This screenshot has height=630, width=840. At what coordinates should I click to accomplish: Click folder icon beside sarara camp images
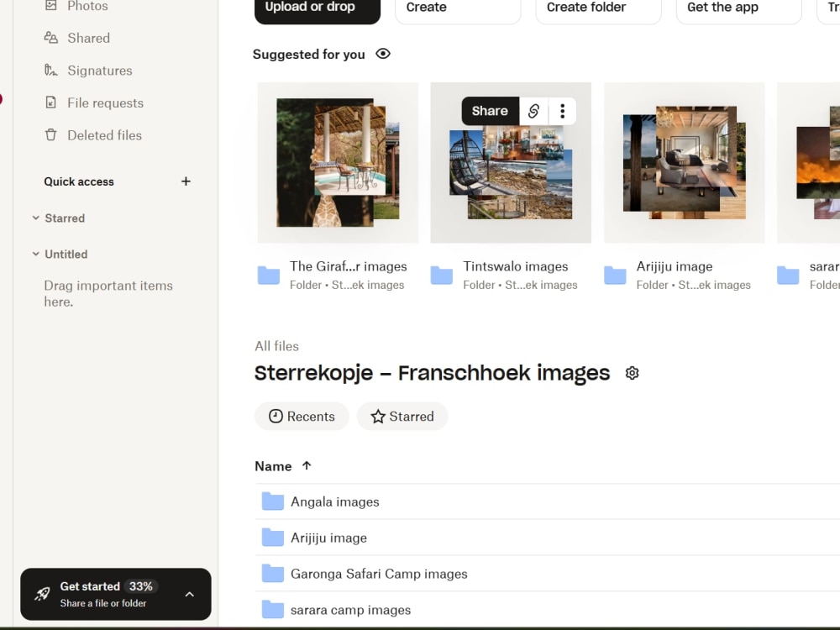[273, 609]
